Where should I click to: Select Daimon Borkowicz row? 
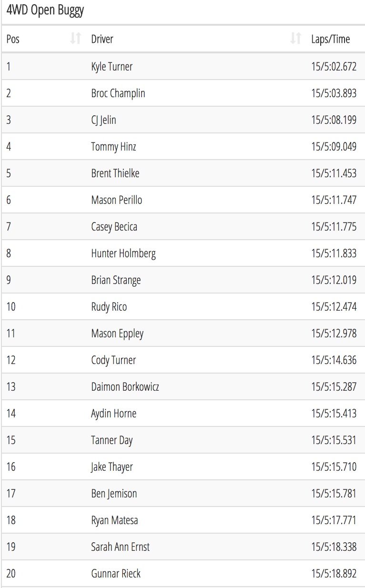tap(183, 386)
